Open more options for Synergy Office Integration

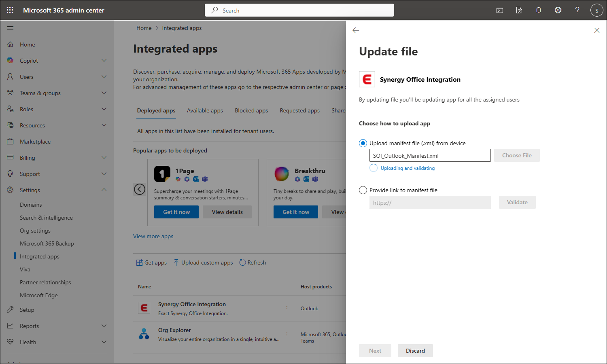pos(287,308)
